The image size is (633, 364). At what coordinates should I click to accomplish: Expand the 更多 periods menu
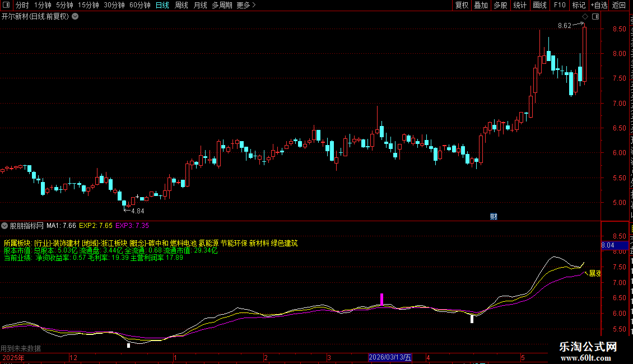point(246,5)
